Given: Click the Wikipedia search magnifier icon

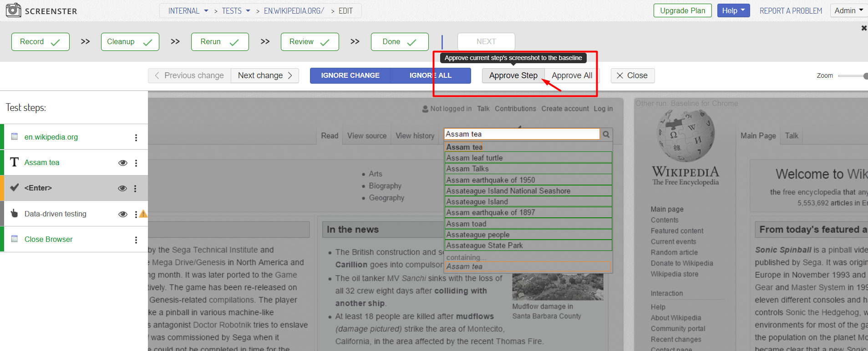Looking at the screenshot, I should pos(606,134).
